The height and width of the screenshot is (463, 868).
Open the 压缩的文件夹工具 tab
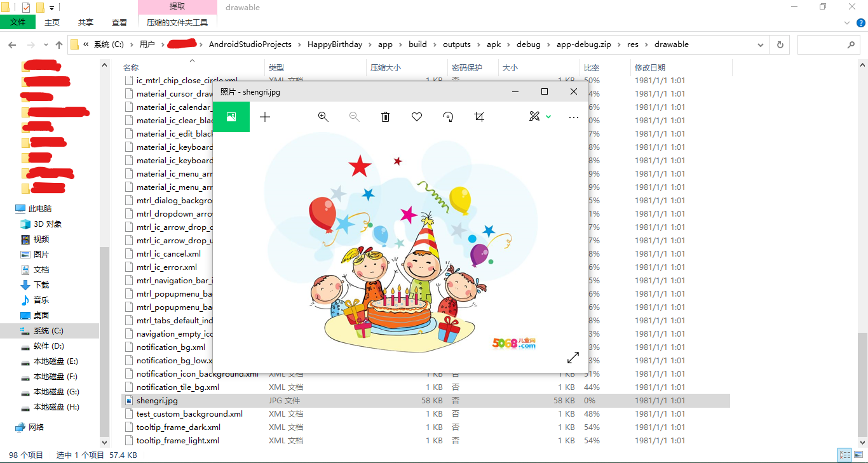(177, 22)
